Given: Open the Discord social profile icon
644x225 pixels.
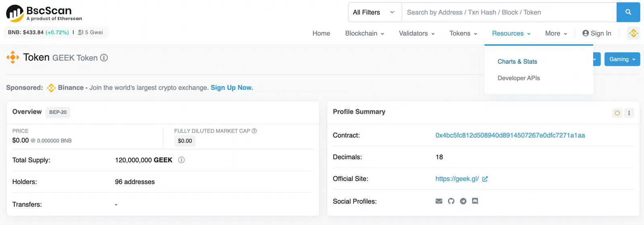Looking at the screenshot, I should point(475,201).
